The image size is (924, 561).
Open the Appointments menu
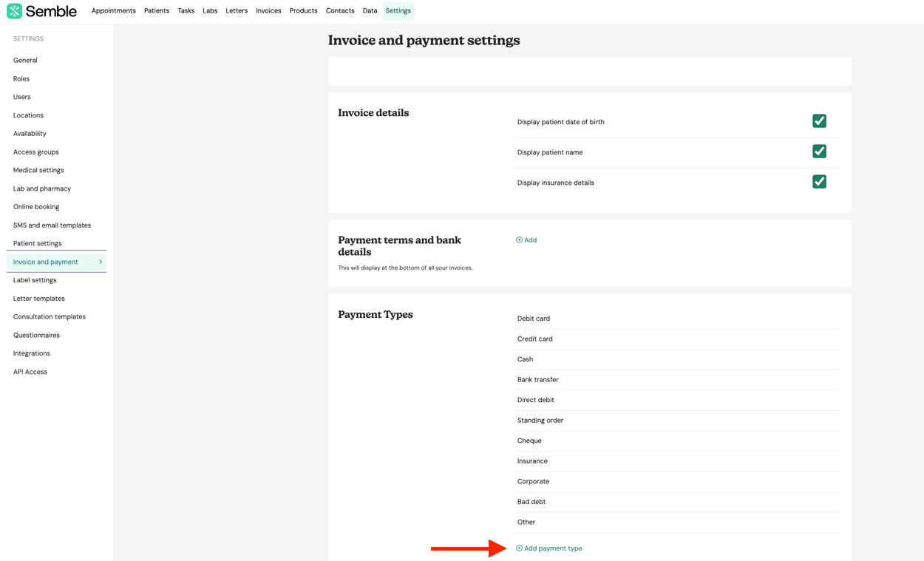click(114, 11)
